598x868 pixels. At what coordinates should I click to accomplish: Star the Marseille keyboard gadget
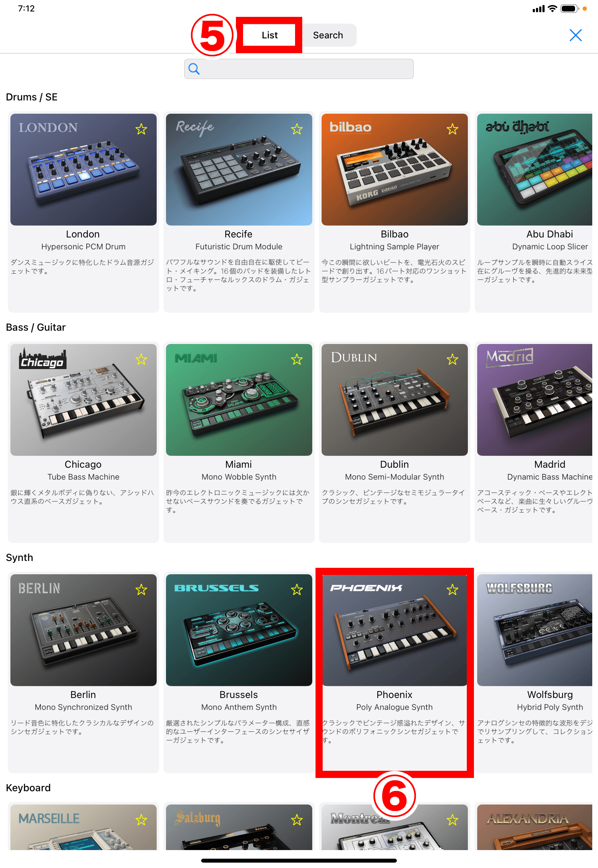click(141, 820)
